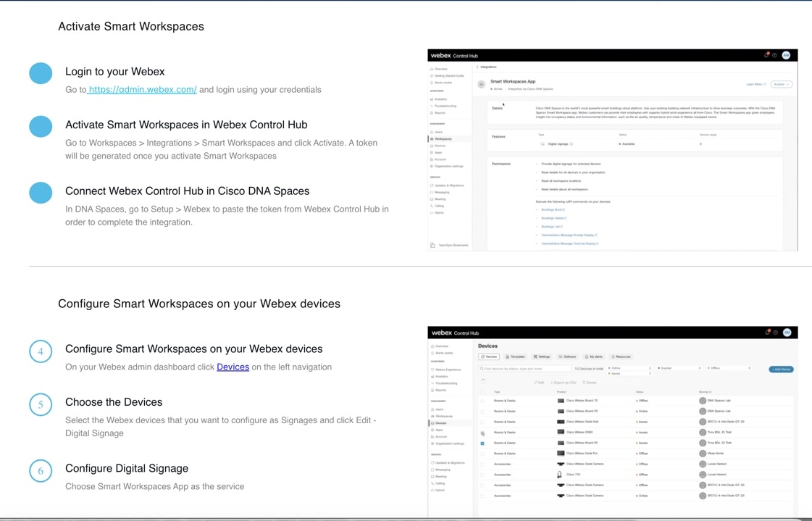Open Updates & Migrations in upper screenshot sidebar
This screenshot has height=521, width=812.
(447, 186)
